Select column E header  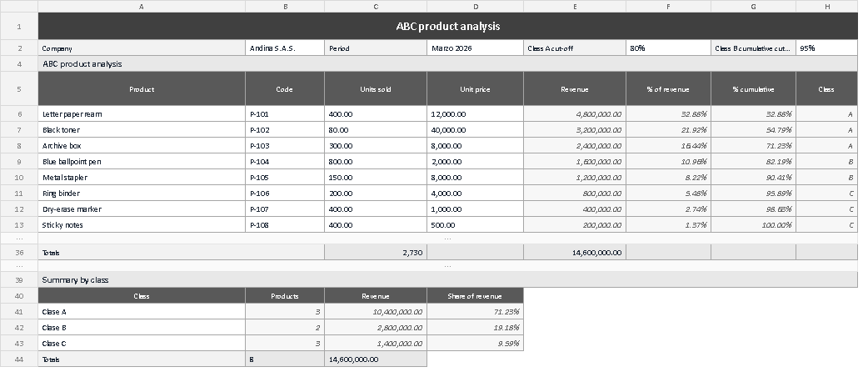(575, 6)
